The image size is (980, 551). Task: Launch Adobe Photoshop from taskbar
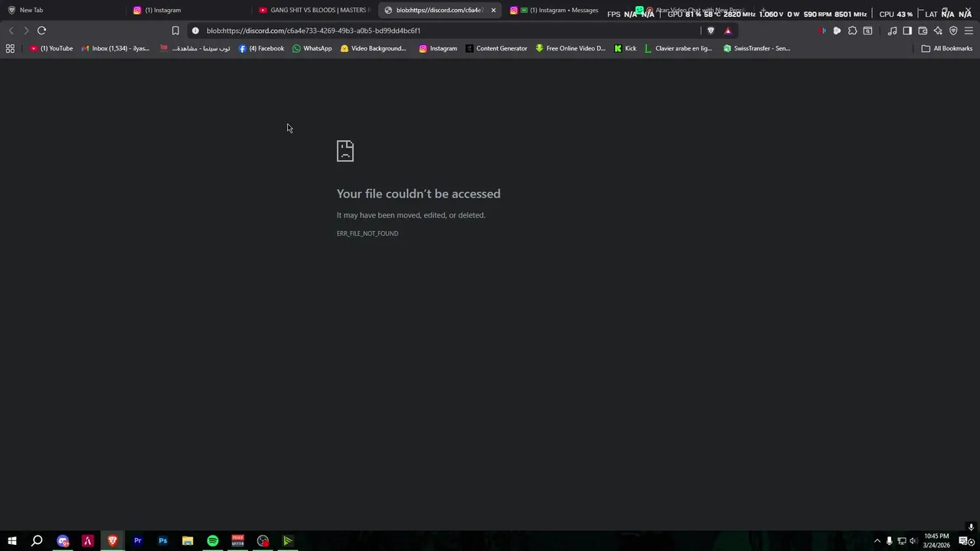point(163,541)
